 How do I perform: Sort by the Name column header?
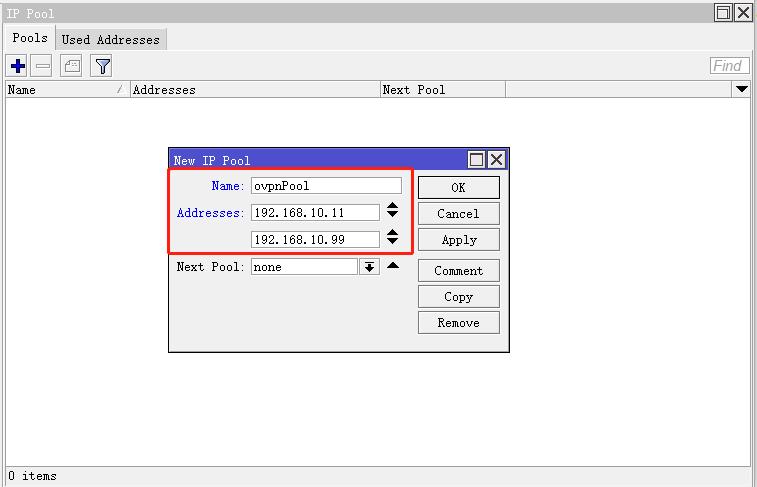click(x=67, y=90)
